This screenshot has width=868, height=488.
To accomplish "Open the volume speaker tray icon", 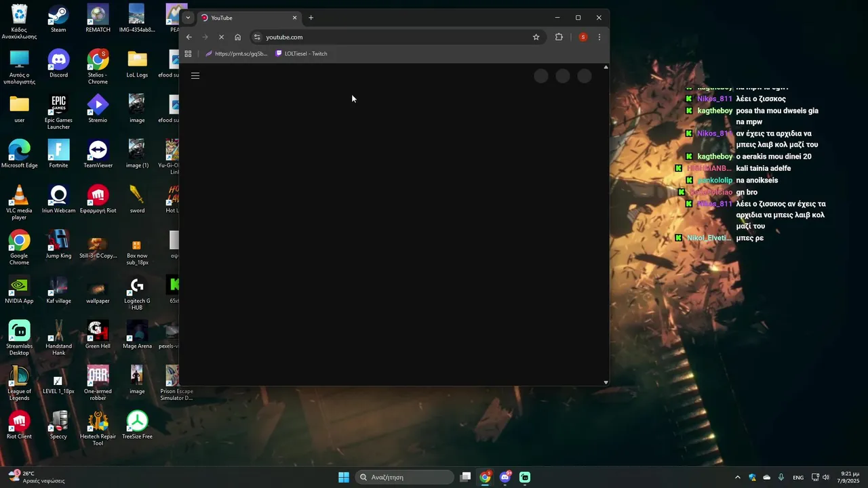I will click(826, 477).
